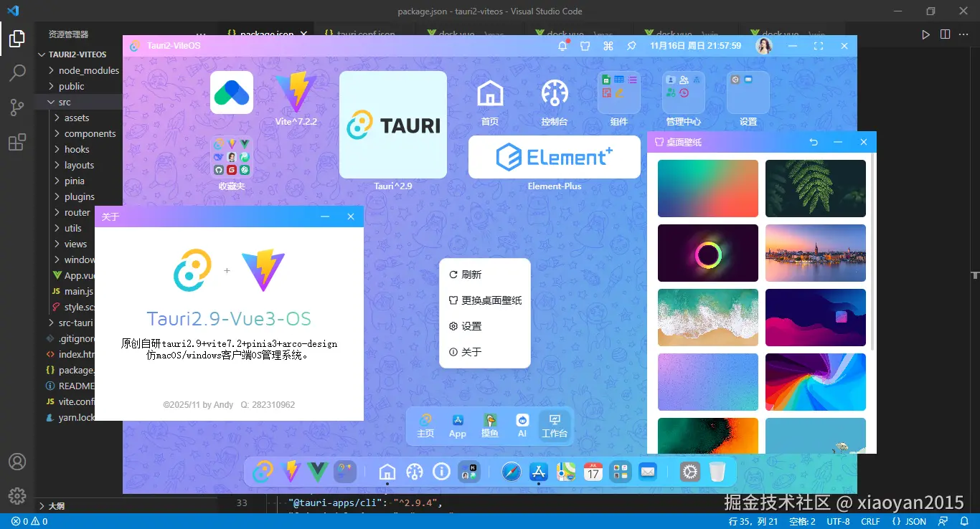Select the fern leaf wallpaper thumbnail
980x529 pixels.
tap(815, 188)
